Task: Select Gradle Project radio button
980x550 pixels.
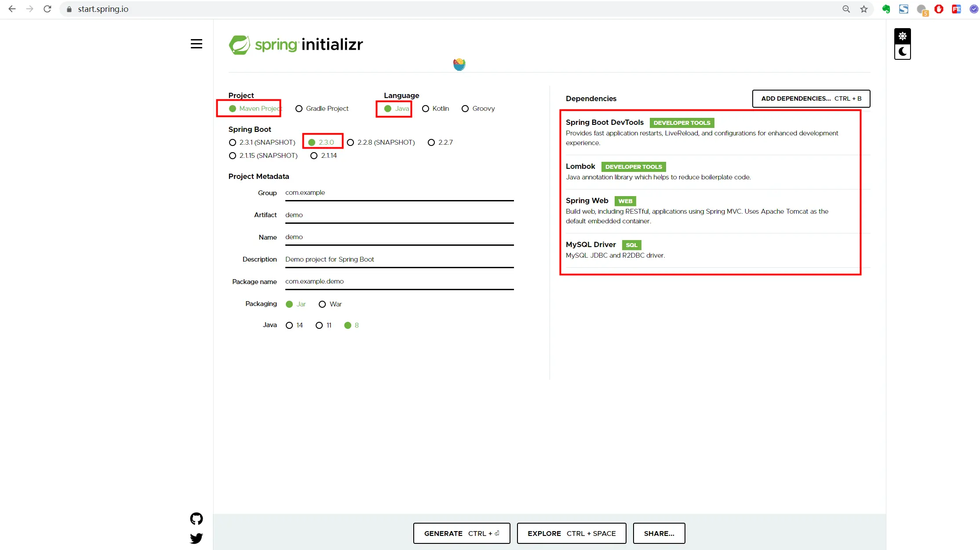Action: click(x=299, y=109)
